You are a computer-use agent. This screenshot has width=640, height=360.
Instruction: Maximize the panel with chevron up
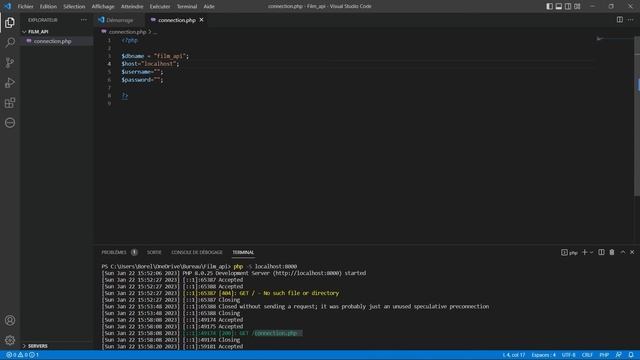coord(622,252)
